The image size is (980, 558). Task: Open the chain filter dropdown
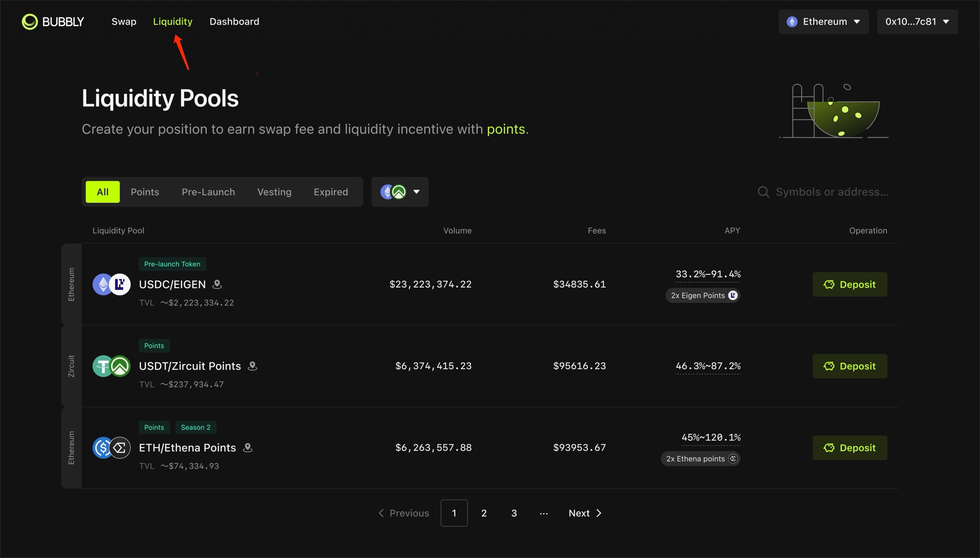coord(400,192)
